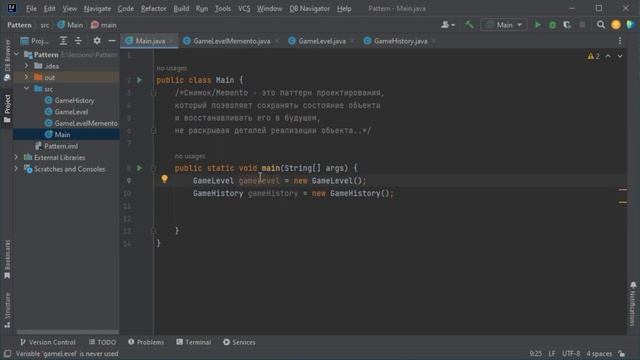Screen dimensions: 640x360
Task: Click the main method breadcrumb
Action: click(x=104, y=25)
